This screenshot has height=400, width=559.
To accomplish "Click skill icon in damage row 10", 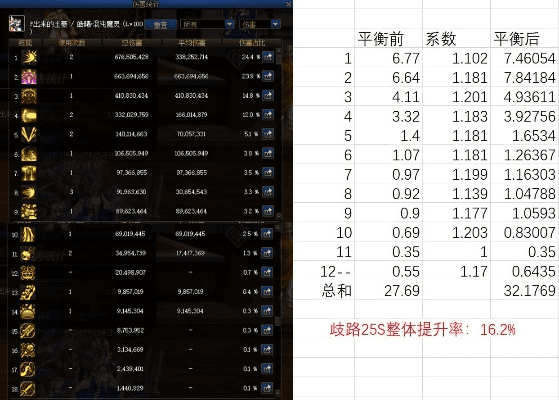I will pyautogui.click(x=27, y=234).
